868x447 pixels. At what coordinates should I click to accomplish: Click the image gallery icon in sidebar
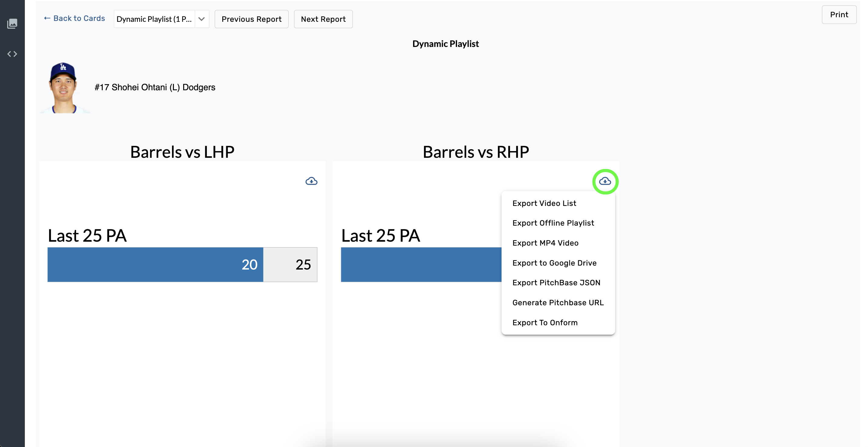[x=12, y=24]
